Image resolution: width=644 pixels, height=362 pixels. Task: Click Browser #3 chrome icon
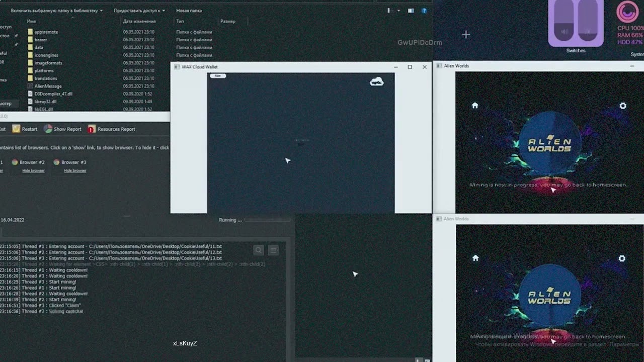pos(57,162)
